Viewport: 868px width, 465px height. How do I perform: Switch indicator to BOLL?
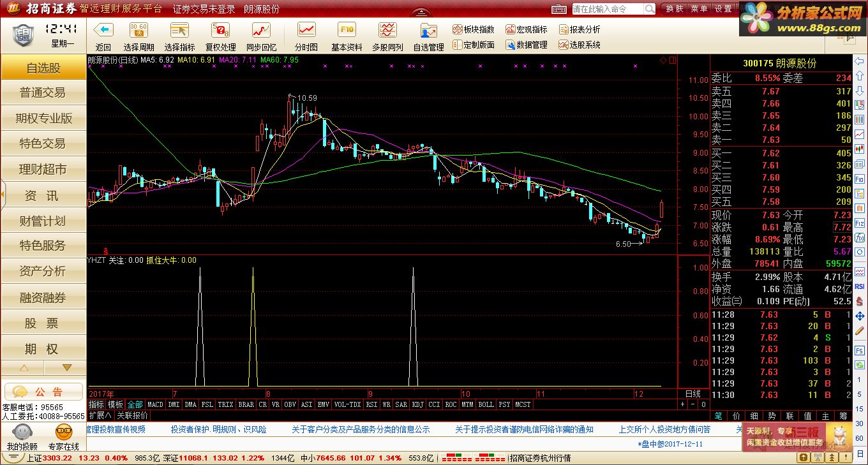[x=486, y=404]
